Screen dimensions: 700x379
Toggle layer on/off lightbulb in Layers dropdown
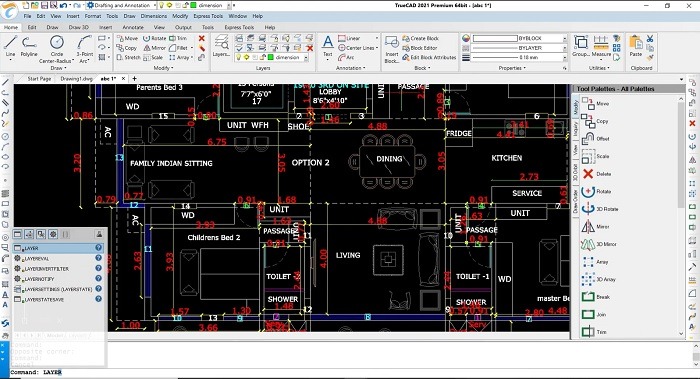(x=239, y=58)
